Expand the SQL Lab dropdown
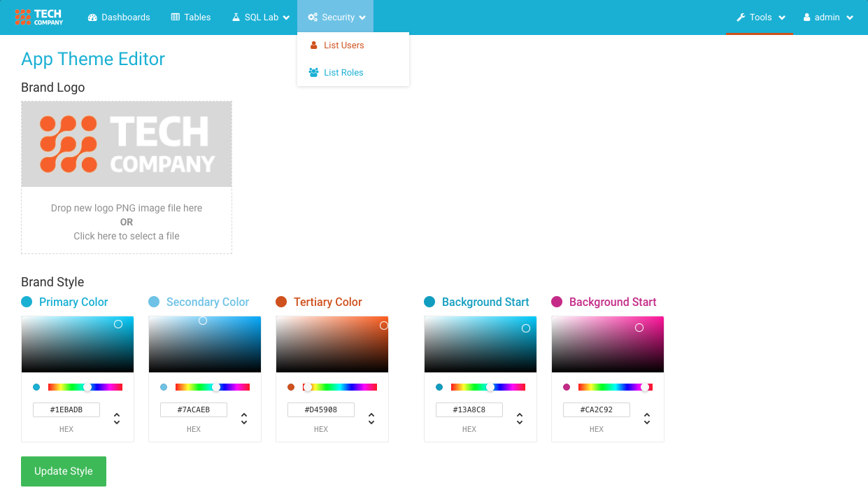 click(x=286, y=17)
